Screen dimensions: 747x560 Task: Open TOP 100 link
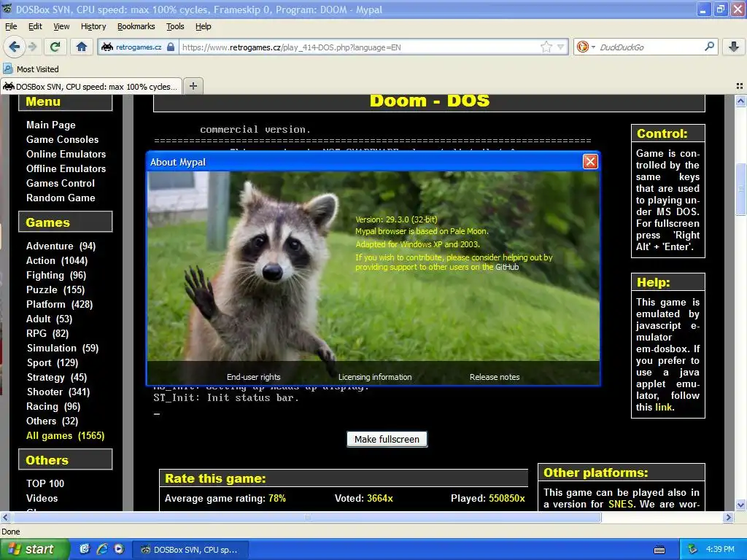45,483
